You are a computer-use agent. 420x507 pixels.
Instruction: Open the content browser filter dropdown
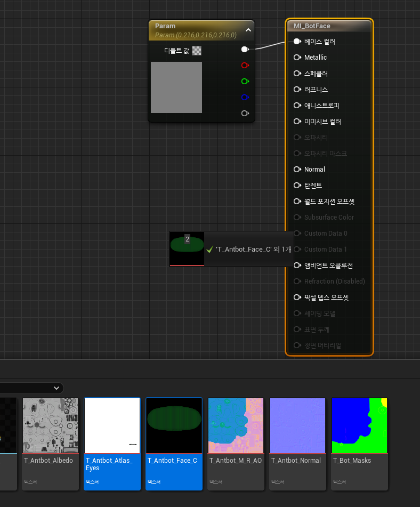pos(56,388)
